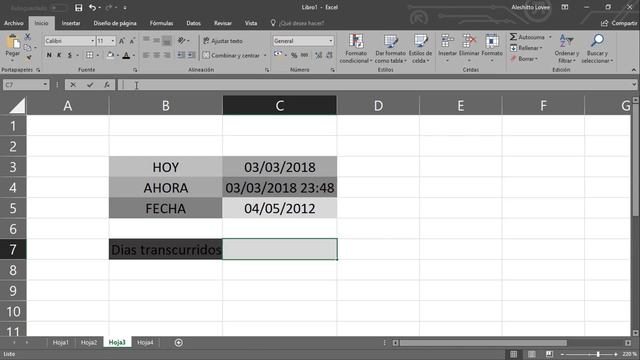Toggle Cursiva (K) italic formatting
This screenshot has width=640, height=360.
59,55
